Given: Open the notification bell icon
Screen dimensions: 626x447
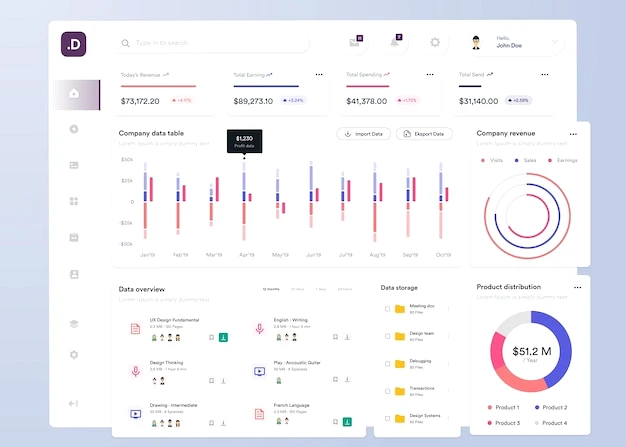Looking at the screenshot, I should click(394, 42).
